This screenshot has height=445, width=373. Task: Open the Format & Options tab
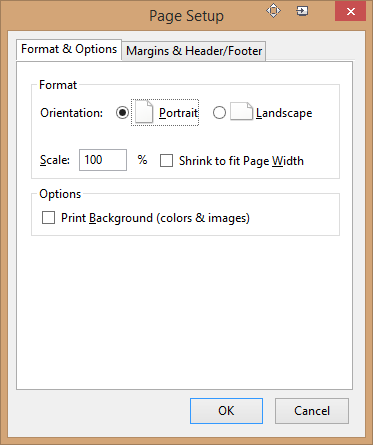pyautogui.click(x=69, y=49)
